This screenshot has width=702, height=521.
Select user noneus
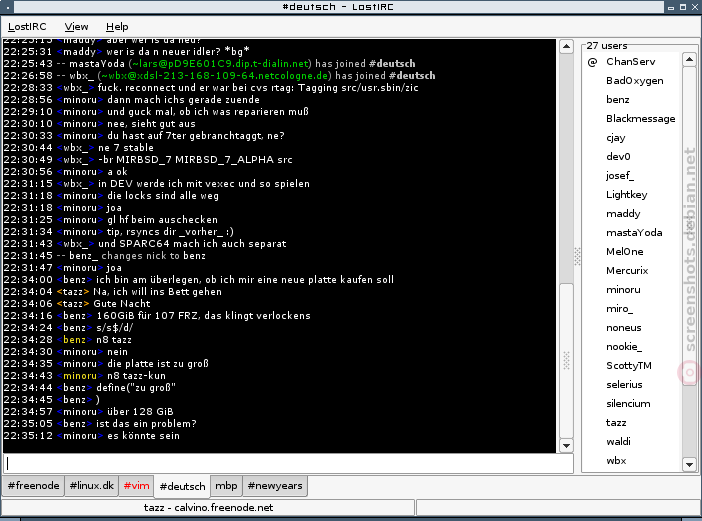624,328
